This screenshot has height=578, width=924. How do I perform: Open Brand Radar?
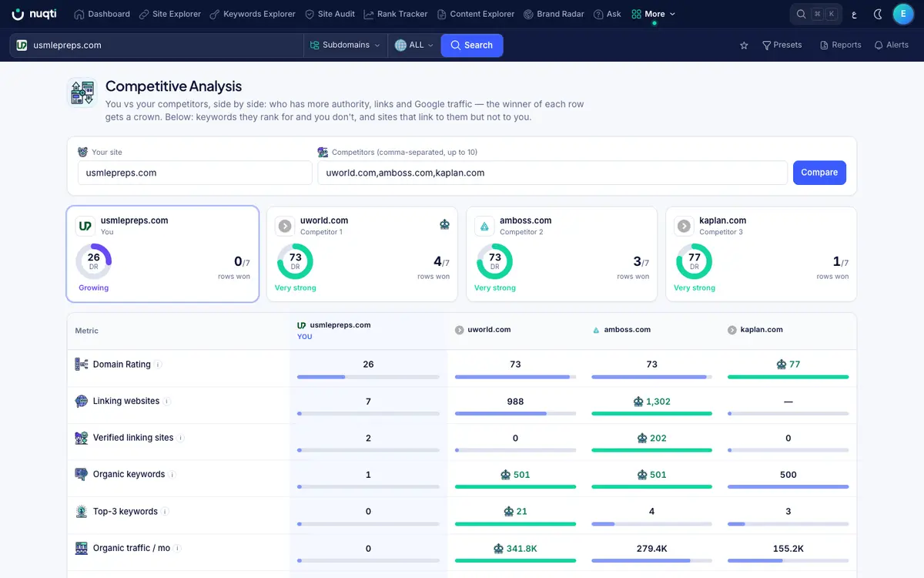pos(554,14)
